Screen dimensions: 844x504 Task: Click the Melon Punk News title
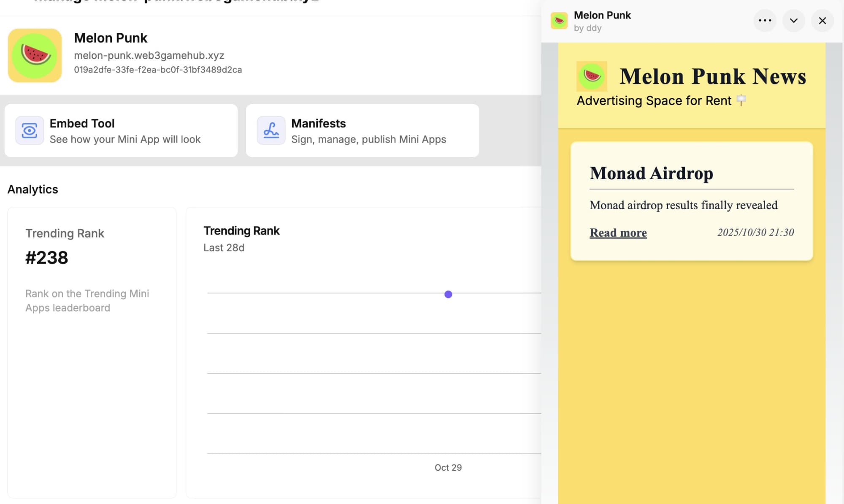tap(713, 77)
